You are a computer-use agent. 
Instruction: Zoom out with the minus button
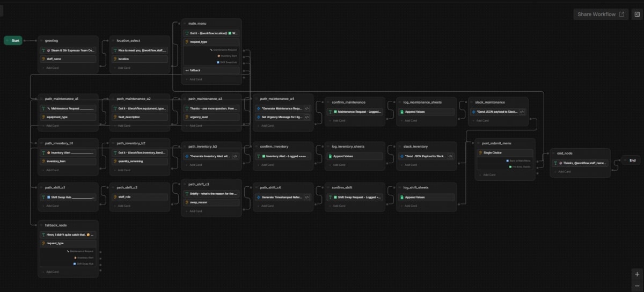[637, 286]
